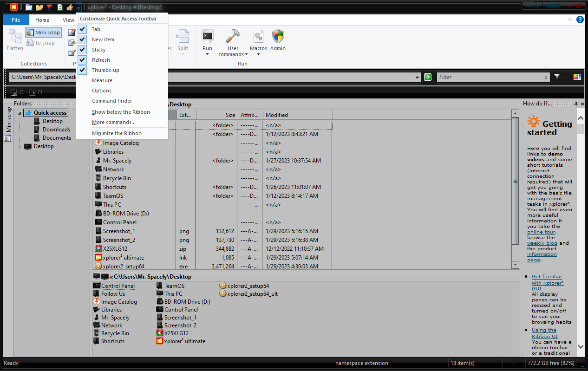Viewport: 588px width, 371px height.
Task: Expand the Desktop root node in Folders tree
Action: tap(20, 147)
